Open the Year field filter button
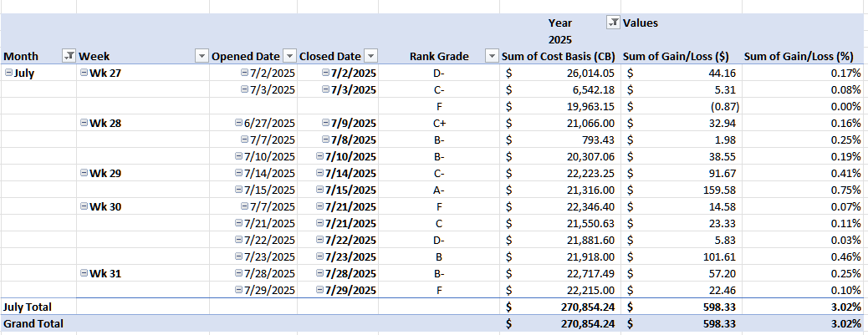 [612, 23]
